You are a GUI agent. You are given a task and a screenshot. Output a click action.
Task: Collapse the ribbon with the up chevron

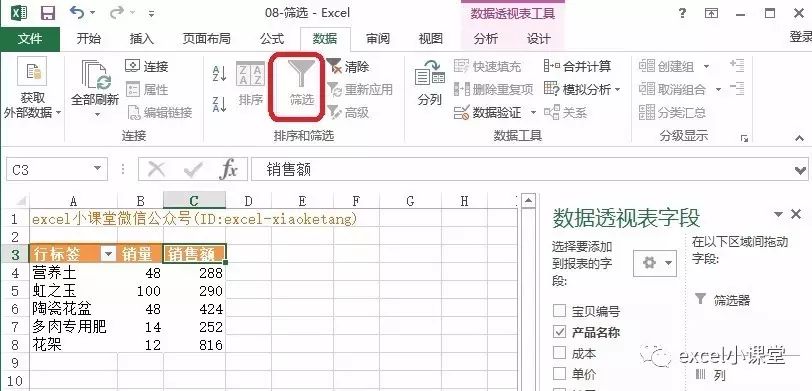(799, 138)
